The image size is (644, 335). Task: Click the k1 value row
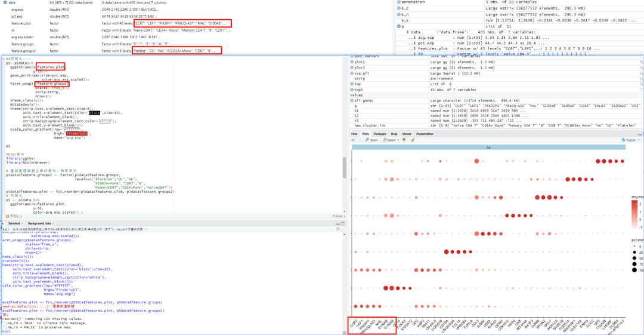click(496, 110)
